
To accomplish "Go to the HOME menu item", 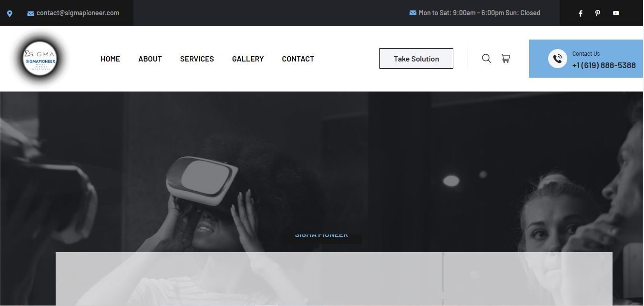I will pos(110,59).
